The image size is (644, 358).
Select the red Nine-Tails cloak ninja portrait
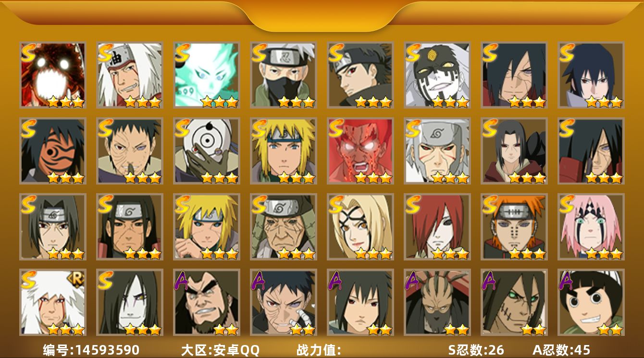52,75
